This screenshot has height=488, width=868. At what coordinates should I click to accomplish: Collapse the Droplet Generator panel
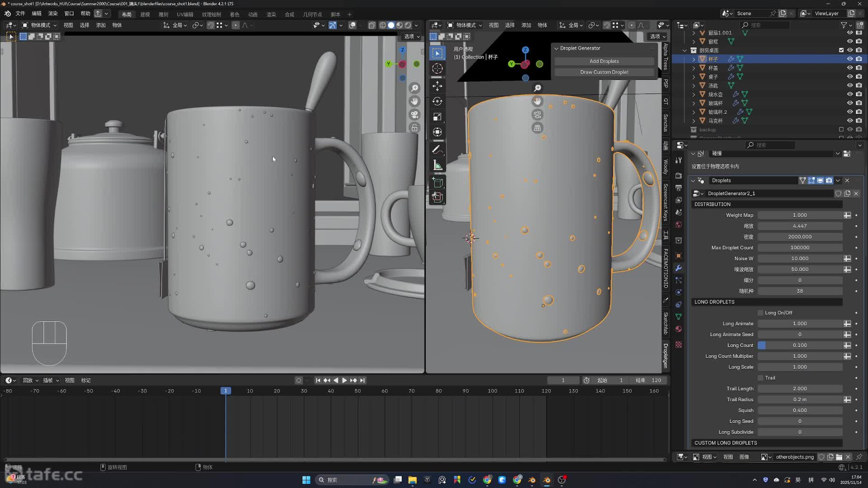(x=557, y=48)
